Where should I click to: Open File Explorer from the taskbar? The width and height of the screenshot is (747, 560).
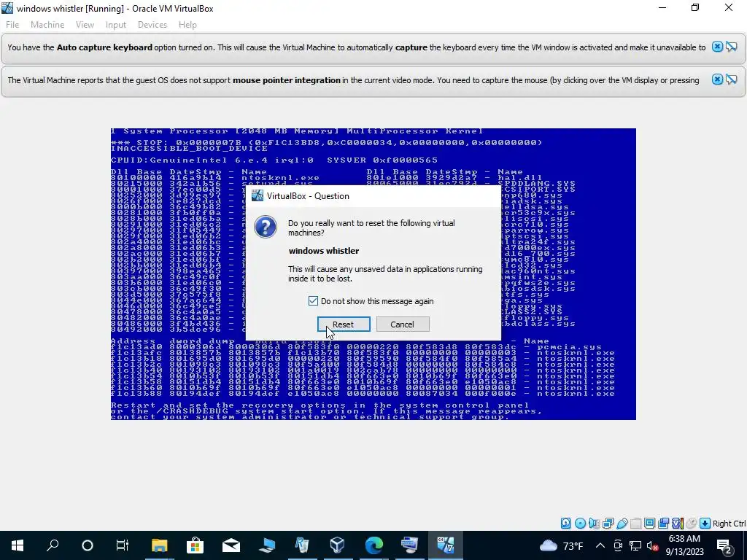pyautogui.click(x=160, y=545)
